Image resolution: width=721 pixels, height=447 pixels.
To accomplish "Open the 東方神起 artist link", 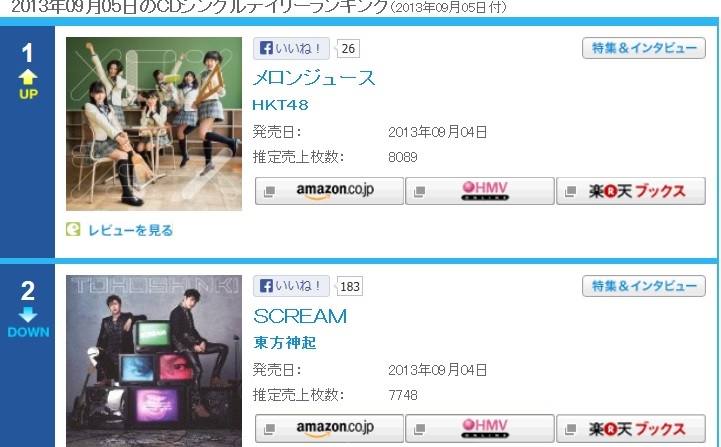I will [285, 343].
